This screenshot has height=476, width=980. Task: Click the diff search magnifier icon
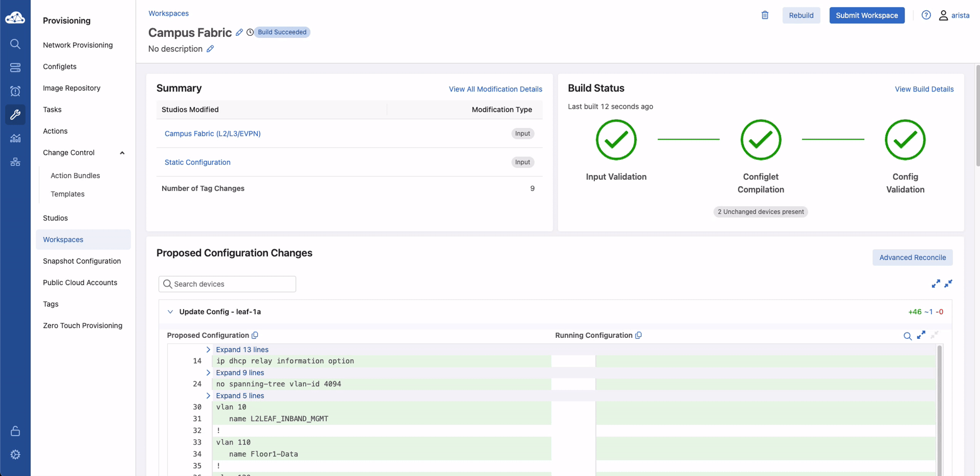907,336
